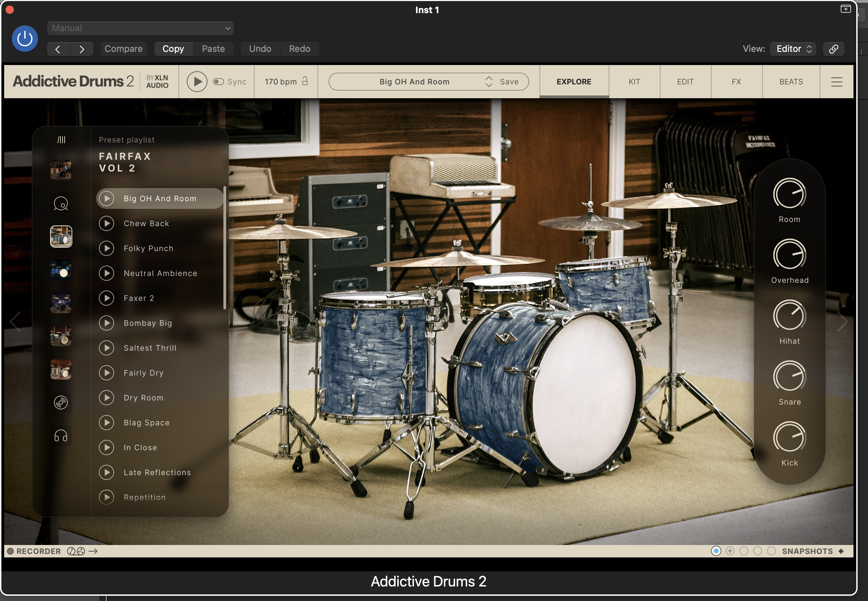Viewport: 868px width, 601px height.
Task: Click the headphones icon in sidebar
Action: tap(61, 436)
